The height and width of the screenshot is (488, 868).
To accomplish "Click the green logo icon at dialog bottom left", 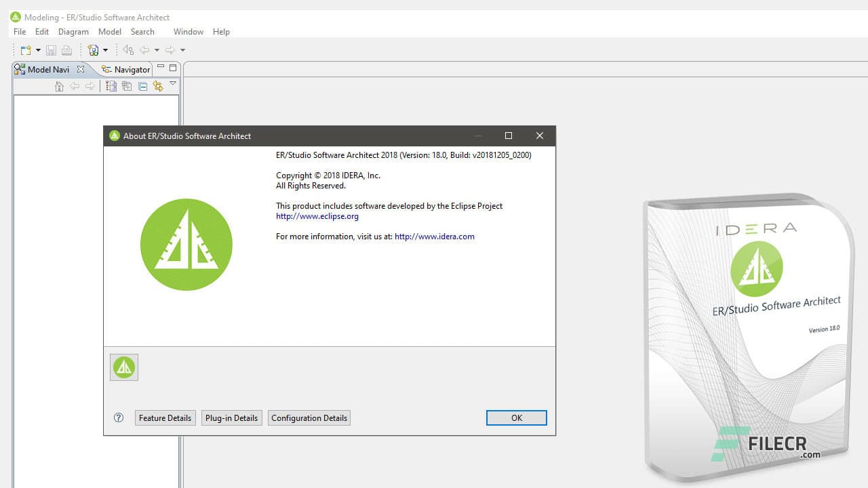I will click(123, 367).
